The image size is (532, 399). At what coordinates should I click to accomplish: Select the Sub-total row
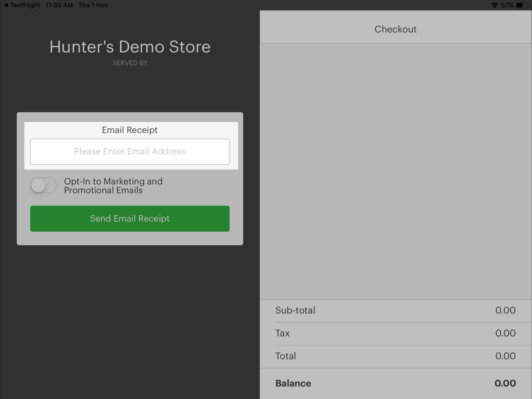395,310
